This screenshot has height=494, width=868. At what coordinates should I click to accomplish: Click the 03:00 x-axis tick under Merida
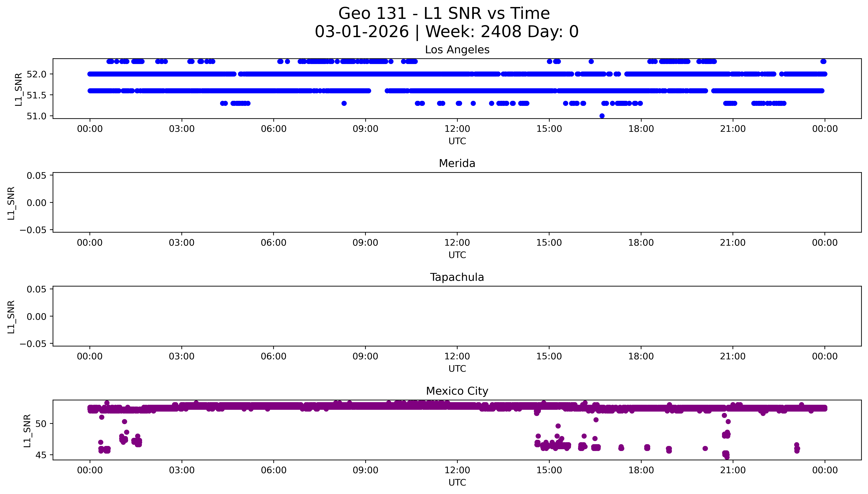click(182, 243)
